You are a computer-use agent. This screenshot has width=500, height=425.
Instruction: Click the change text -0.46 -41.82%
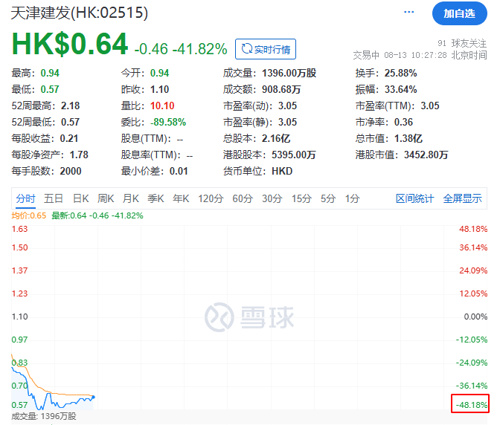[181, 49]
